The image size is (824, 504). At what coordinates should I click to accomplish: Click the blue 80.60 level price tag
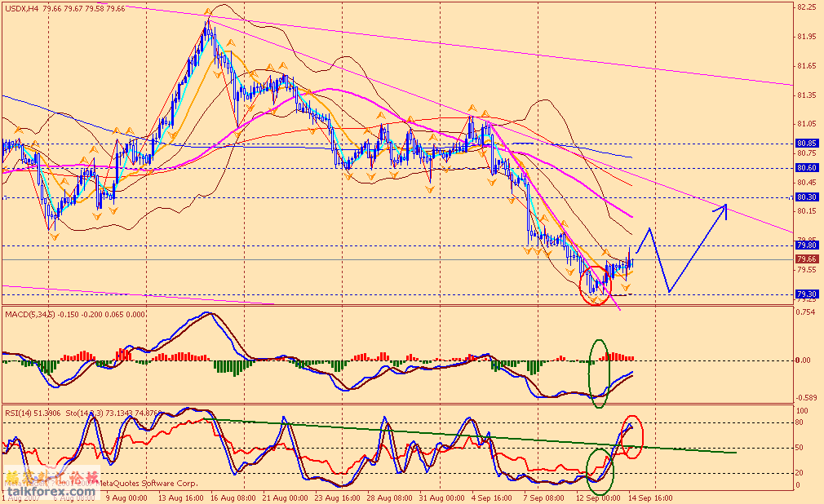click(807, 168)
